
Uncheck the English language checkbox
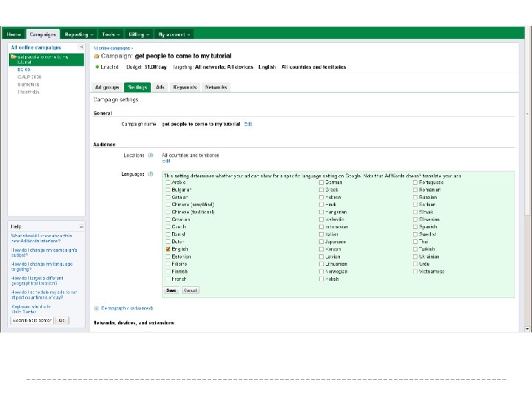(168, 249)
